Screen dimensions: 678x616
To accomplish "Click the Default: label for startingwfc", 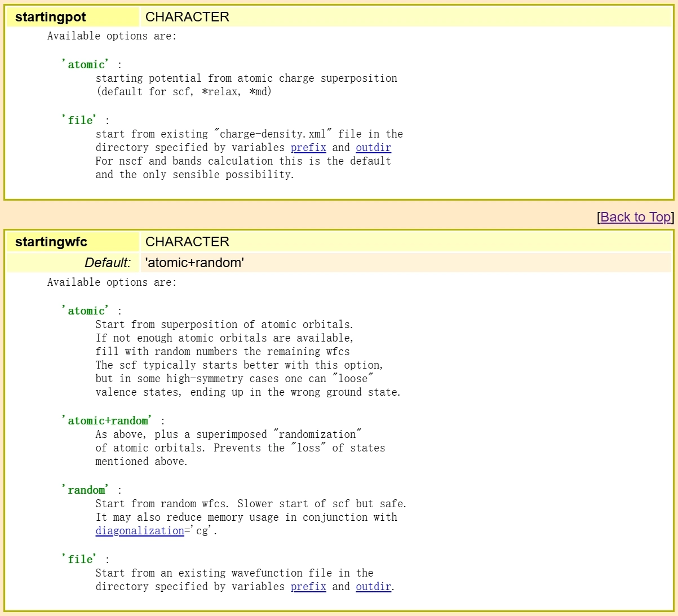I will [108, 263].
